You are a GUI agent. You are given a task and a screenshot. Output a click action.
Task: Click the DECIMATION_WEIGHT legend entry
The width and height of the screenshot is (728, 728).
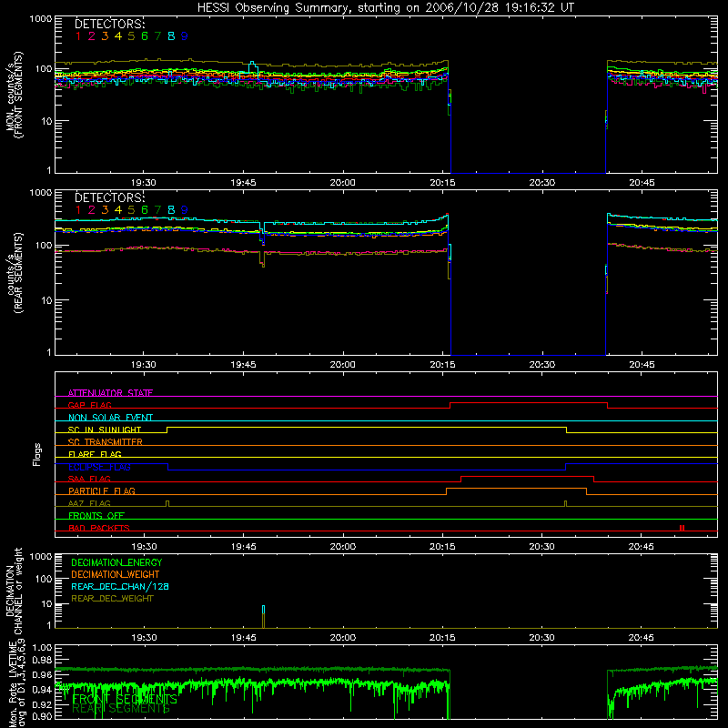[x=116, y=574]
